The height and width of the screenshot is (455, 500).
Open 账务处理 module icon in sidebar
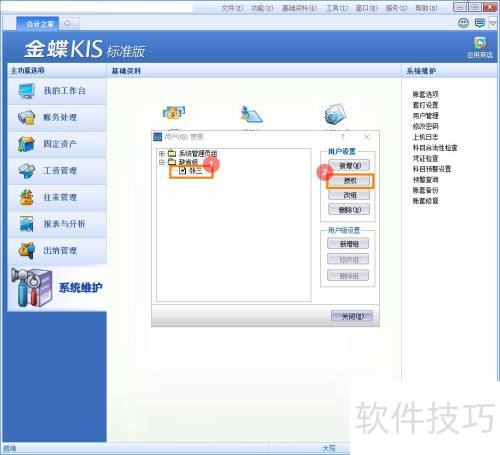27,118
